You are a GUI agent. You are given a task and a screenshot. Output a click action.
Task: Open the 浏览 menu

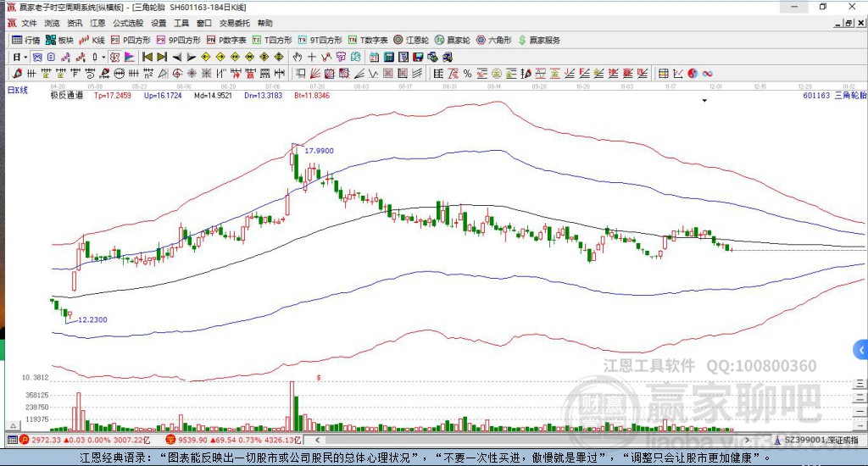coord(52,23)
